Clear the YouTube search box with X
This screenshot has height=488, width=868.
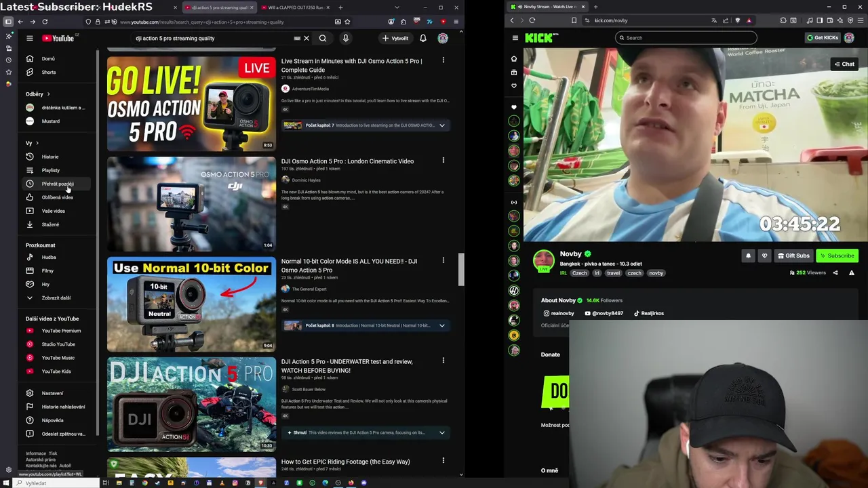307,39
